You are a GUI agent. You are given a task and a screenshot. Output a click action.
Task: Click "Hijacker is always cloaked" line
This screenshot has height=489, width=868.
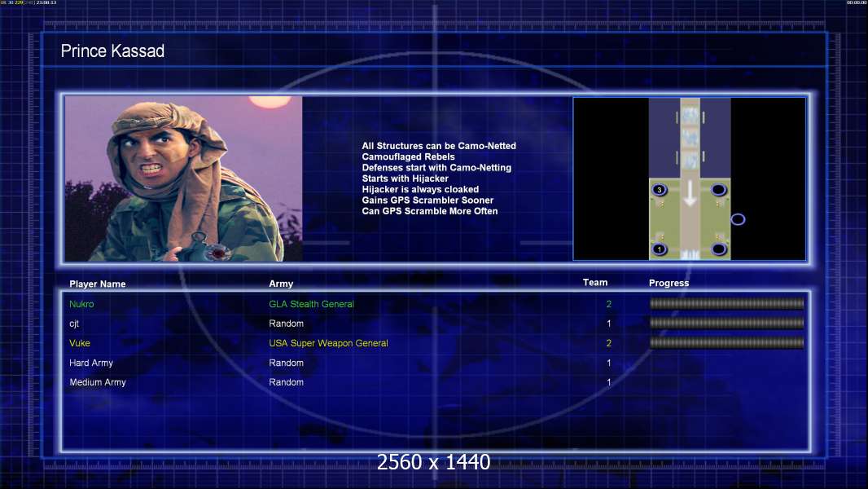tap(420, 189)
